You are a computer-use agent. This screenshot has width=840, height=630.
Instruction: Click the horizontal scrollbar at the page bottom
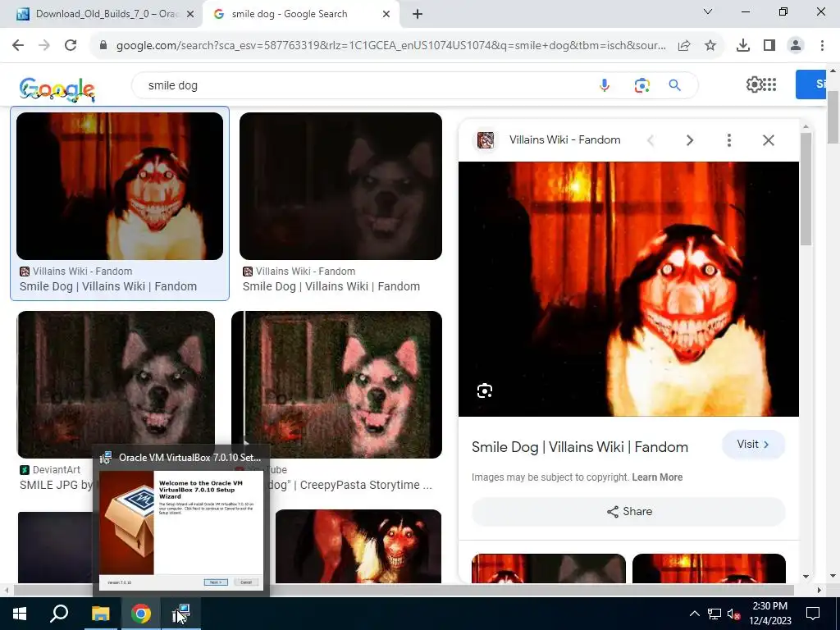pos(403,591)
